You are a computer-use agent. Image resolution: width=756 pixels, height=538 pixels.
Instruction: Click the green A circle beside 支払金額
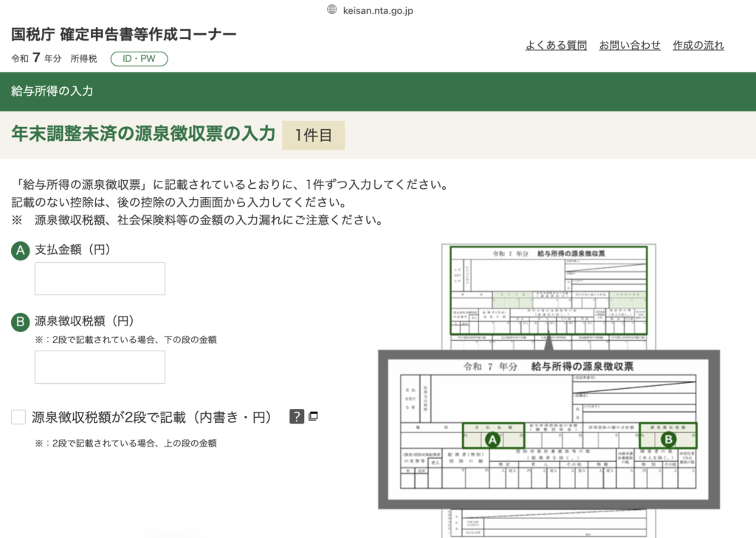coord(20,251)
